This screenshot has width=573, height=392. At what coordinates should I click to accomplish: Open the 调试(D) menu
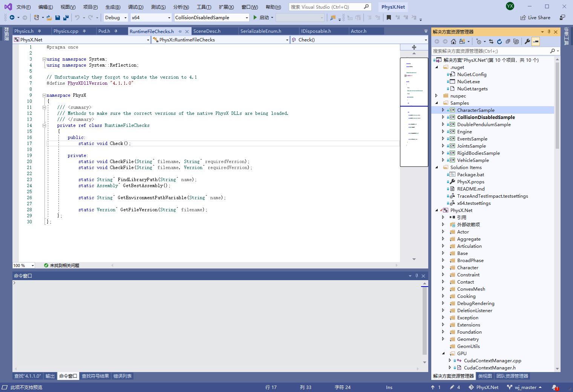tap(136, 7)
